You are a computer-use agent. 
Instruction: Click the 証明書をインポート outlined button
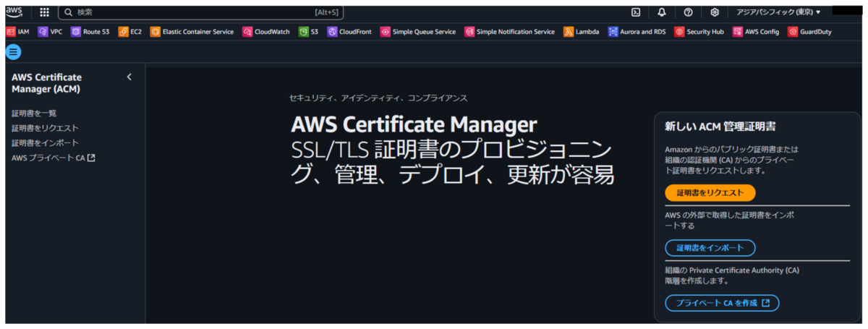[x=710, y=248]
